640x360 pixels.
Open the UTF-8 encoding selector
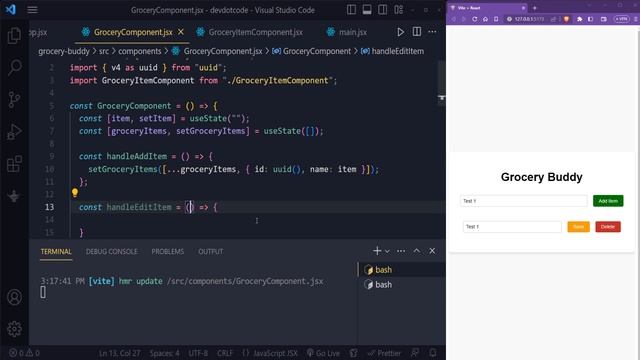point(198,353)
